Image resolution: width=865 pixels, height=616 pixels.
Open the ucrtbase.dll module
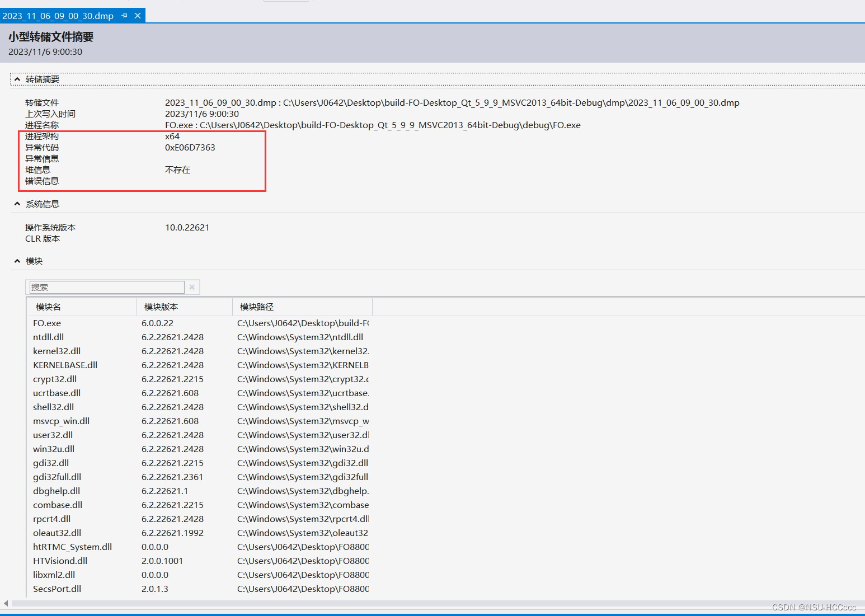56,393
